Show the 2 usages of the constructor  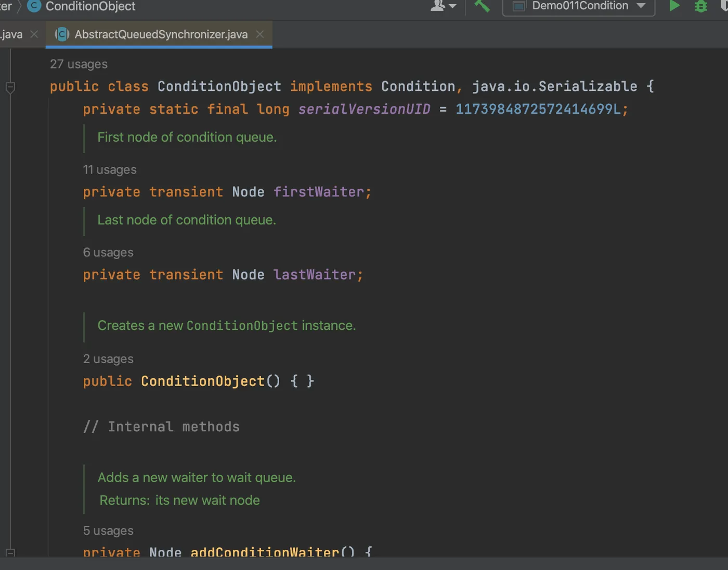pyautogui.click(x=108, y=359)
